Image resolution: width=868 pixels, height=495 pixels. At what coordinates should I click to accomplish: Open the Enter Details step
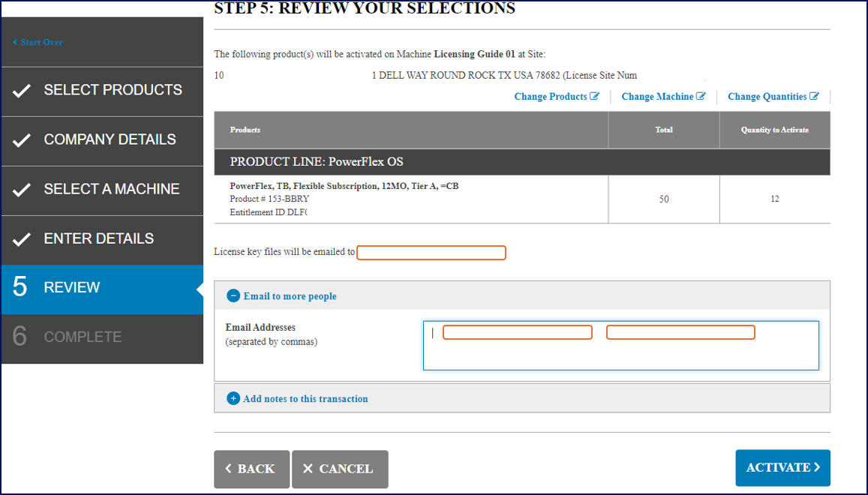click(x=103, y=240)
